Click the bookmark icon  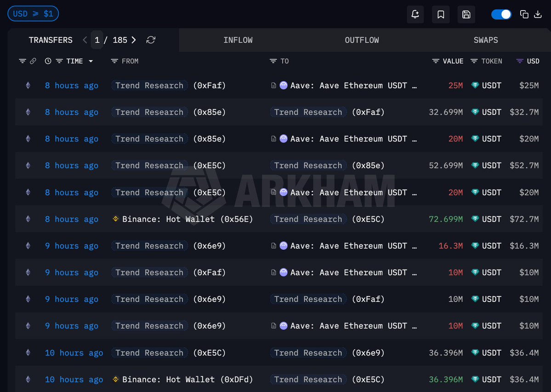[441, 14]
